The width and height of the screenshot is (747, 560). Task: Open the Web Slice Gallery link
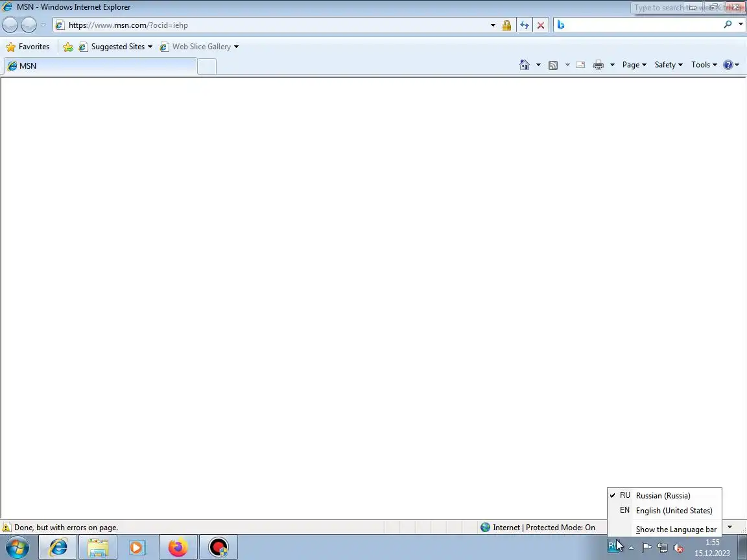coord(199,47)
